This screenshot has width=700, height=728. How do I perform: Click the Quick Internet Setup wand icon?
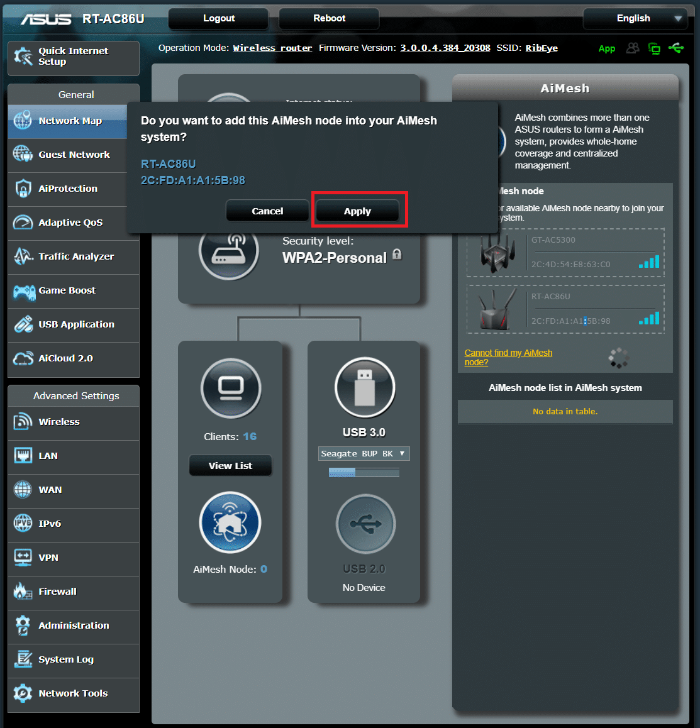coord(23,57)
